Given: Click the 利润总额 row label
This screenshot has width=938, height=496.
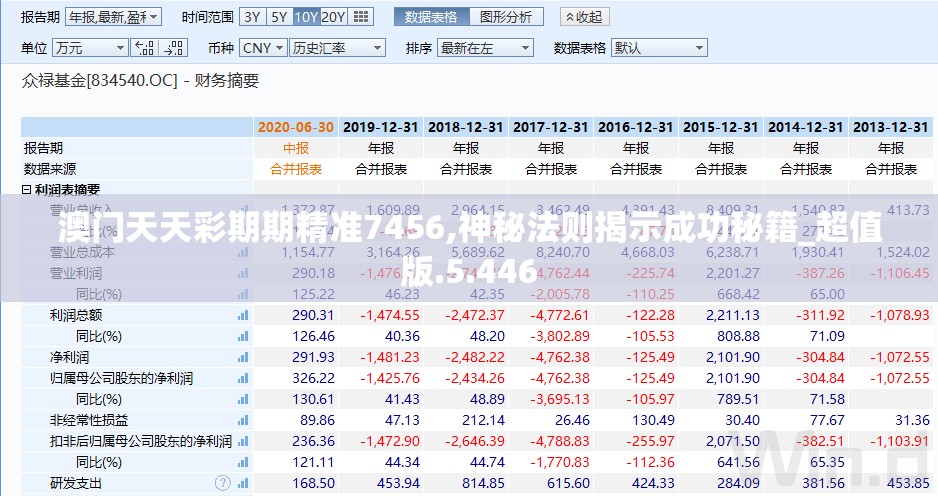Looking at the screenshot, I should point(76,315).
